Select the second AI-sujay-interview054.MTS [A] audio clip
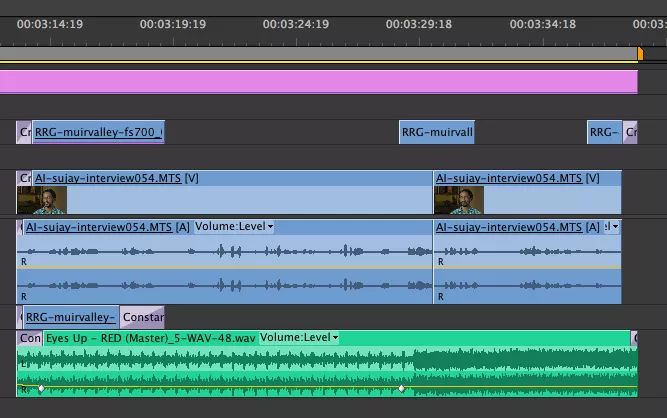 (x=527, y=262)
